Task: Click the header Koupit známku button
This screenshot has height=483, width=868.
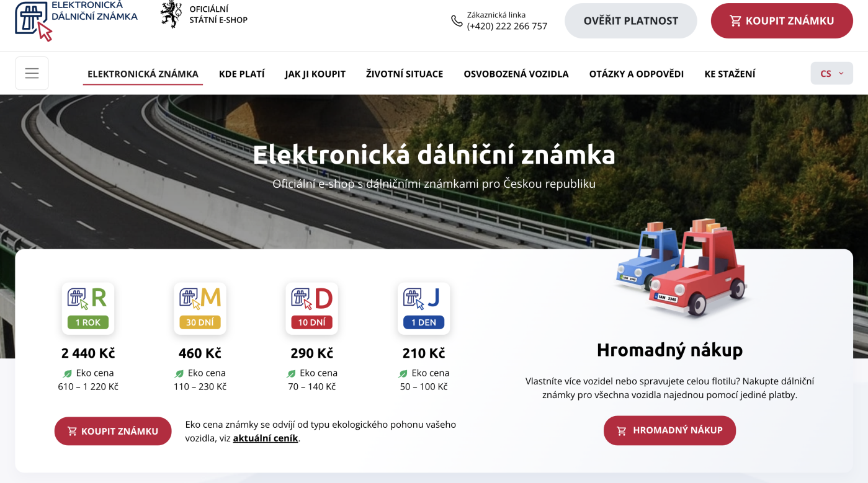Action: (781, 21)
